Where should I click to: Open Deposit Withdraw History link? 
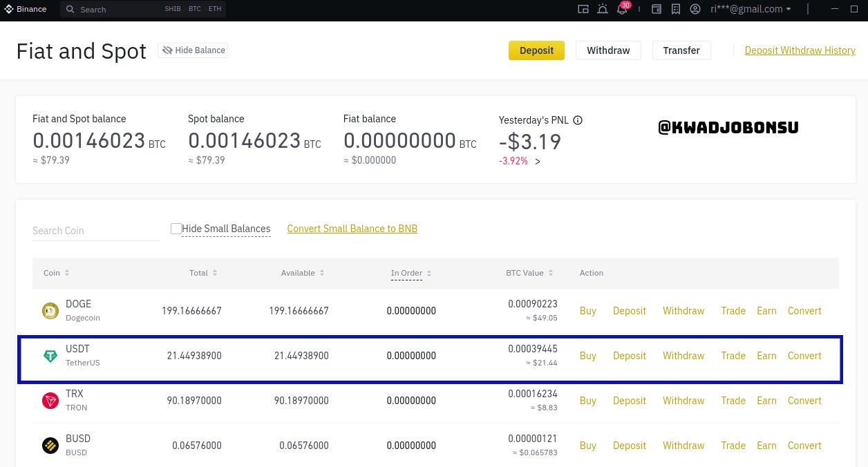(800, 50)
